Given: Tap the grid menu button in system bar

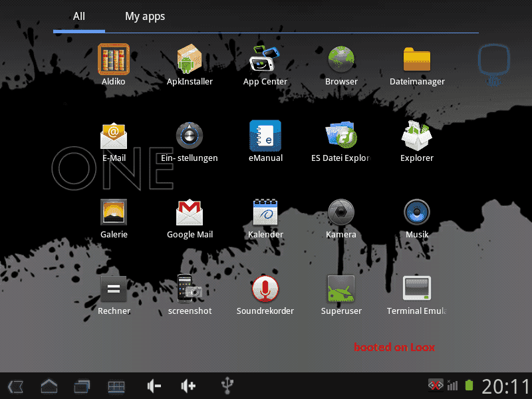Looking at the screenshot, I should coord(116,386).
